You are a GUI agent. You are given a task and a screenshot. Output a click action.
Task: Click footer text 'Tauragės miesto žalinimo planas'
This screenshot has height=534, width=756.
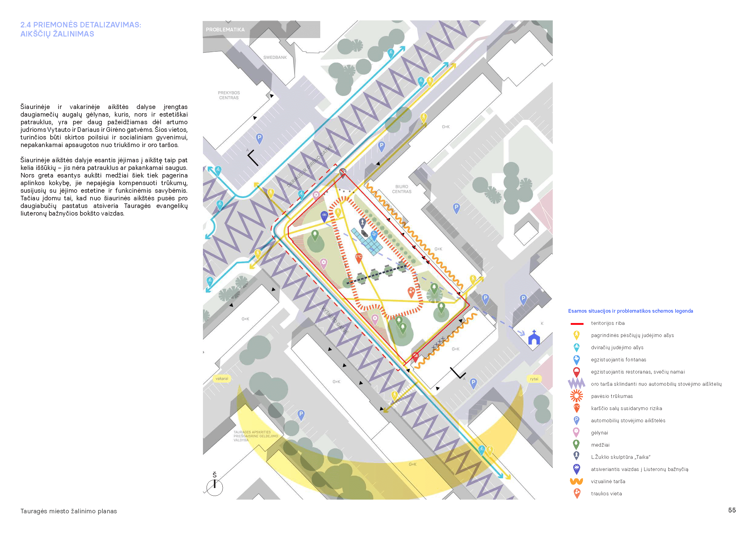[x=69, y=511]
